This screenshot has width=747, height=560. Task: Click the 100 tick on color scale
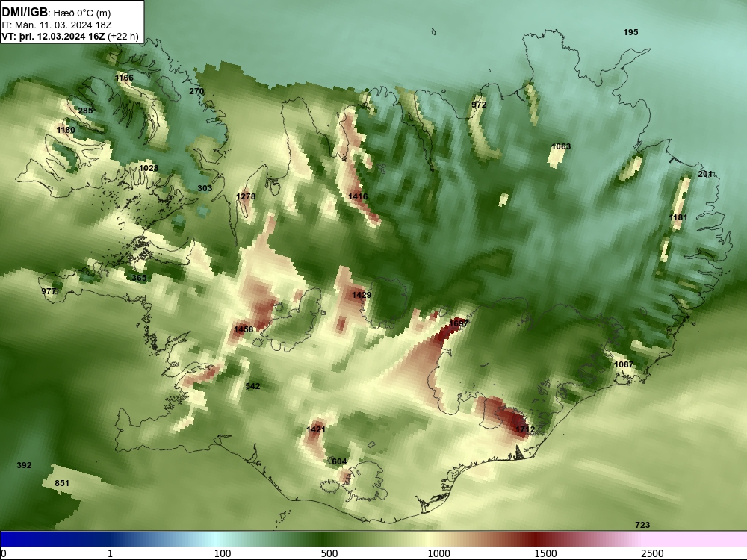(x=223, y=553)
